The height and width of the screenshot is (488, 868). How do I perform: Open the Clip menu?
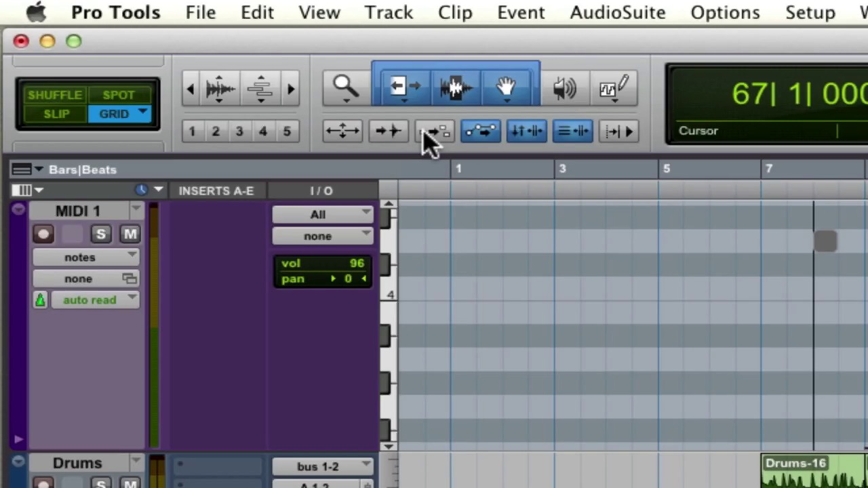pyautogui.click(x=455, y=12)
